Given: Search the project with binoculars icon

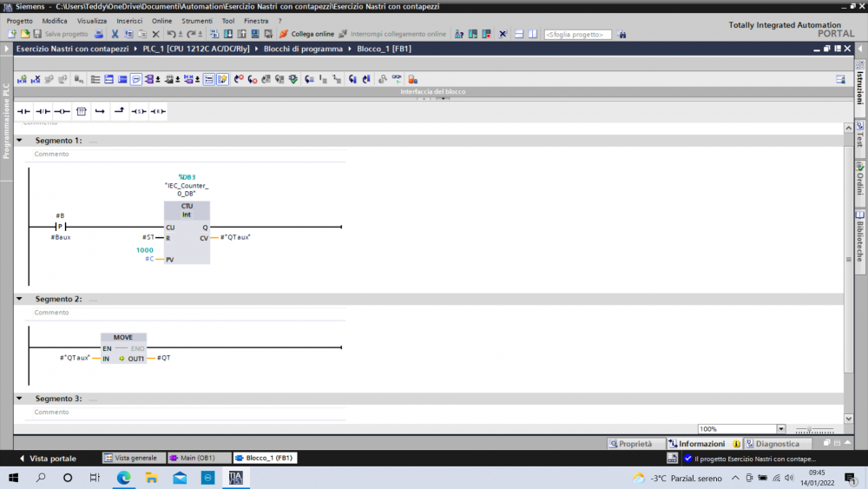Looking at the screenshot, I should (x=622, y=35).
